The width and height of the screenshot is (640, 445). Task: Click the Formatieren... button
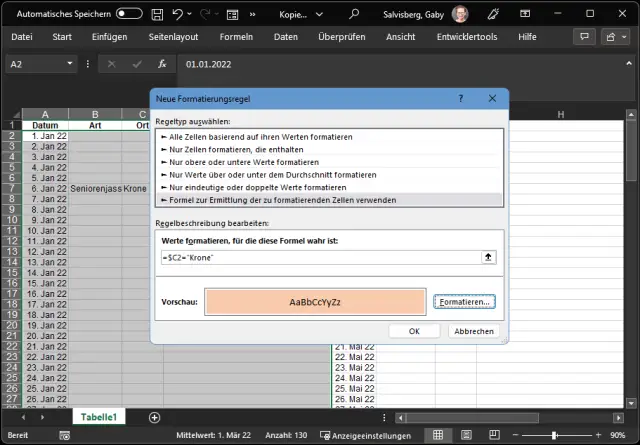click(465, 301)
